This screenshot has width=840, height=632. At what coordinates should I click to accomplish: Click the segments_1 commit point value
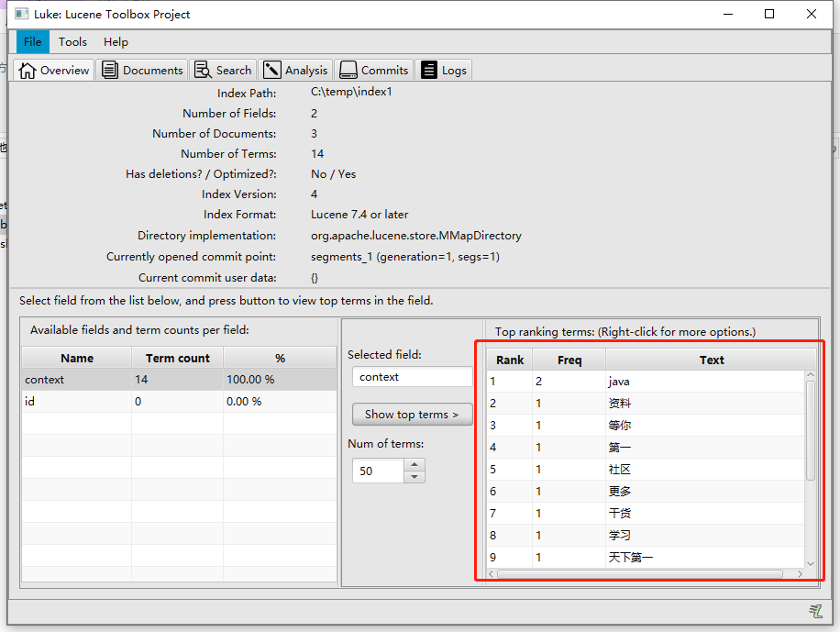(405, 257)
